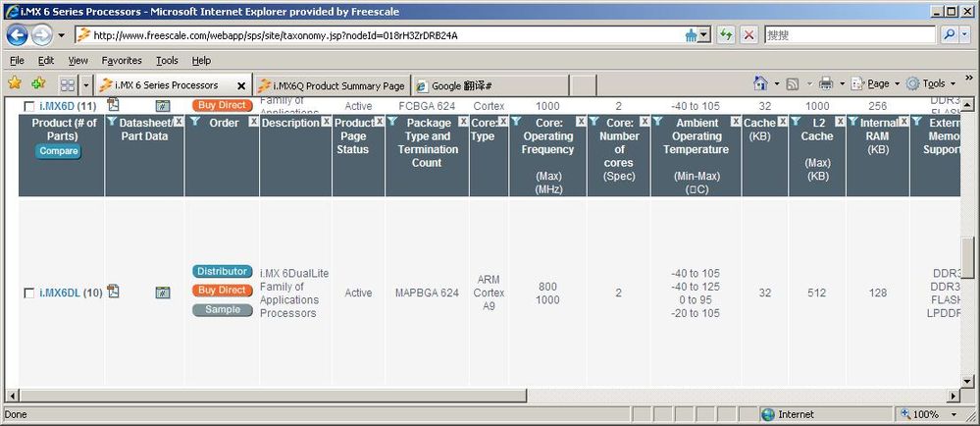Image resolution: width=980 pixels, height=426 pixels.
Task: Open the i.MX6D part data icon
Action: [x=163, y=106]
